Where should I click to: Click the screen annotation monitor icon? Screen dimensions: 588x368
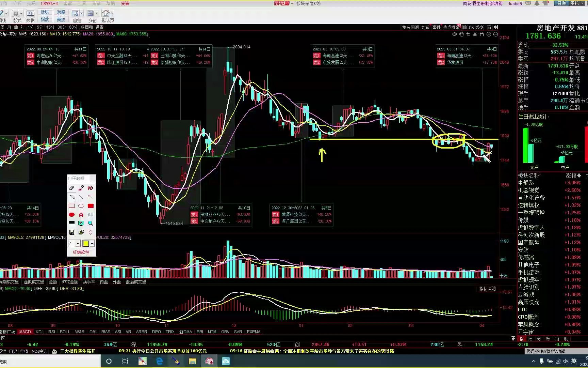(81, 223)
